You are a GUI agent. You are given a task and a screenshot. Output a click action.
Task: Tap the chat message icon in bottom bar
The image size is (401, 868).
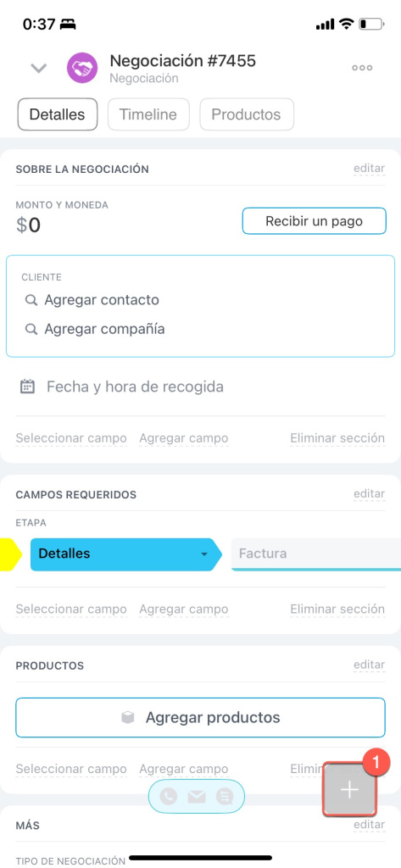pos(225,796)
